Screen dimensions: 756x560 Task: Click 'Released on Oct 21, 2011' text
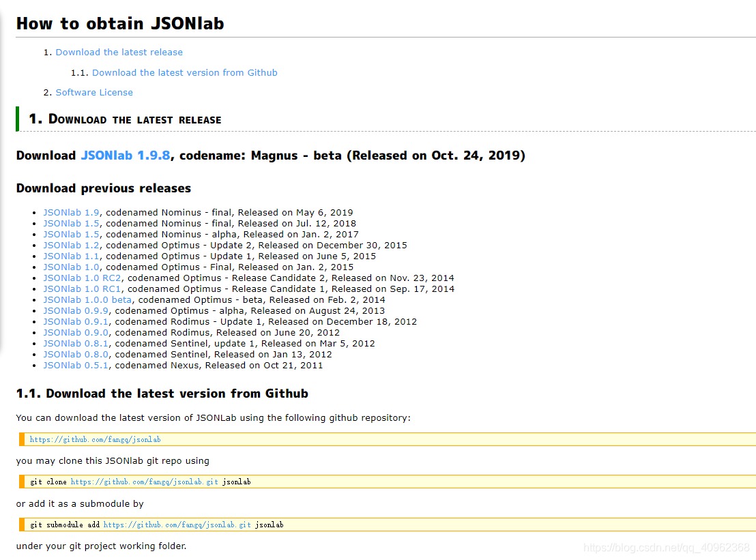pos(264,366)
